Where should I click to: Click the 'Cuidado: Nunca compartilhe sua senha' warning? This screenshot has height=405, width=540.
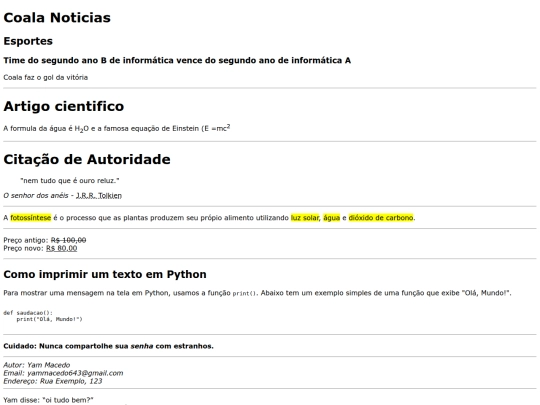(108, 346)
